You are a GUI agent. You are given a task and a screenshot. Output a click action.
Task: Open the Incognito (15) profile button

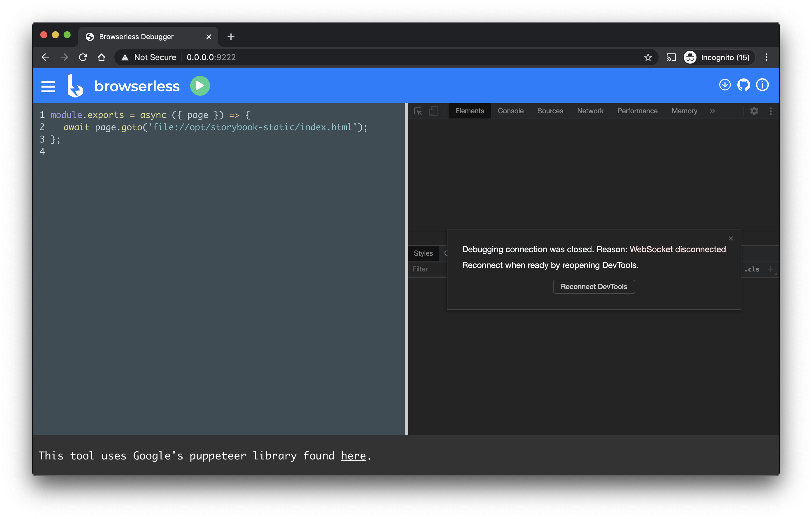click(x=718, y=58)
